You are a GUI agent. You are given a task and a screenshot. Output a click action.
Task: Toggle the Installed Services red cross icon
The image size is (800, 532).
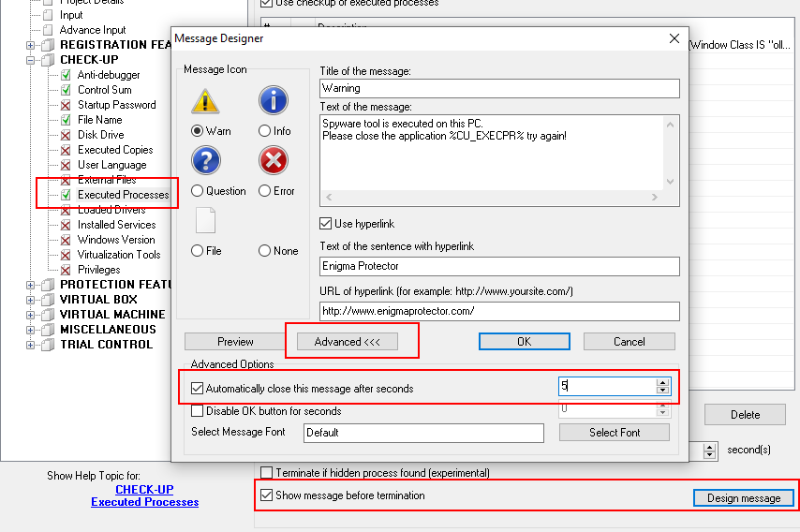[66, 225]
